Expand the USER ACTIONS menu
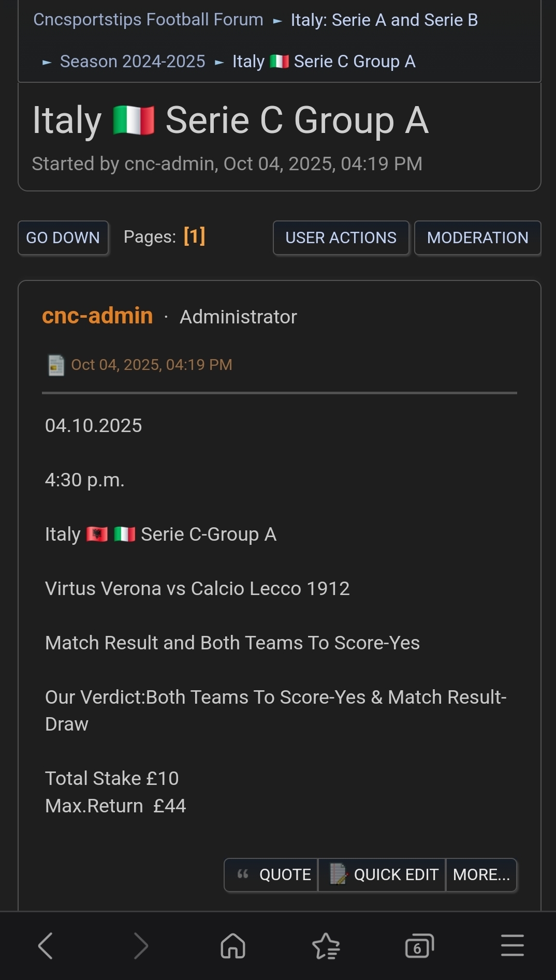This screenshot has height=980, width=556. tap(341, 238)
